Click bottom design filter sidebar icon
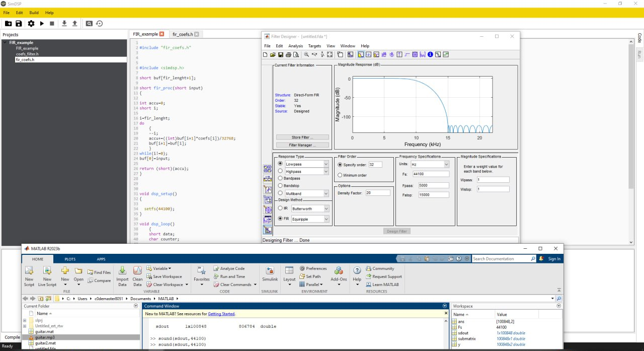Viewport: 644px width, 351px height. coord(268,230)
